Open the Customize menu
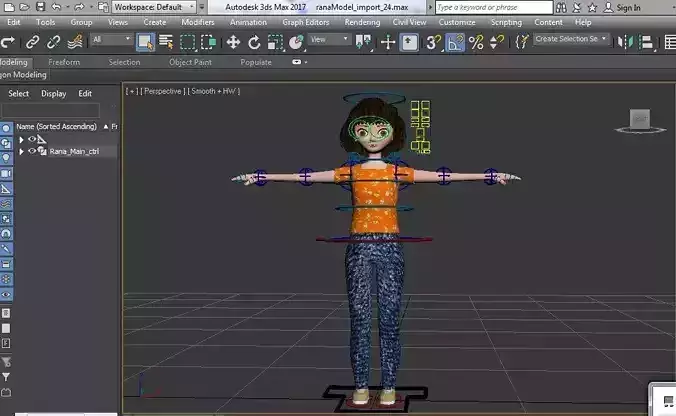The width and height of the screenshot is (676, 416). coord(457,22)
